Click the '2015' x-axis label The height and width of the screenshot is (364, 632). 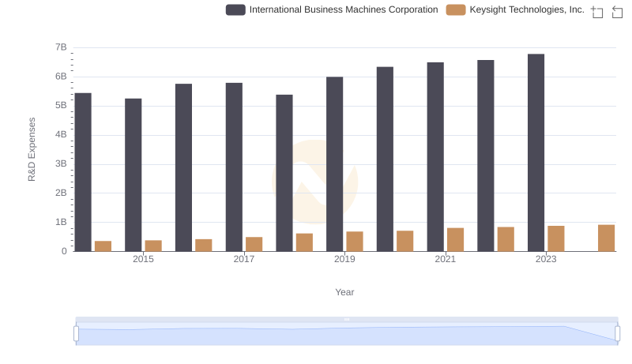pyautogui.click(x=143, y=259)
